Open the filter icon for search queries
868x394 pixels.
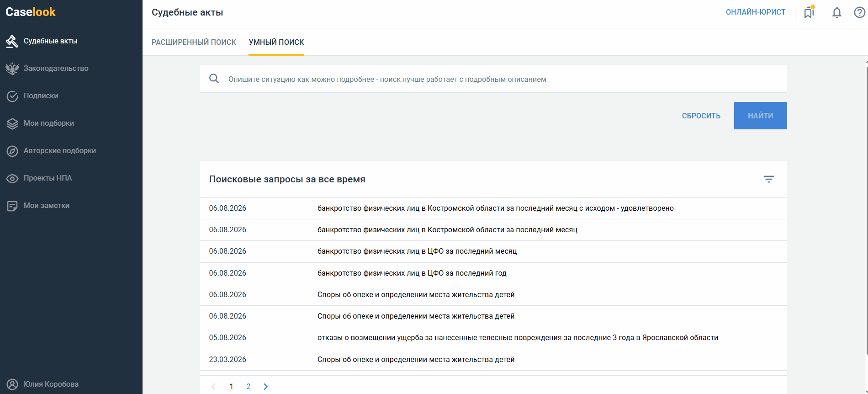click(x=769, y=179)
